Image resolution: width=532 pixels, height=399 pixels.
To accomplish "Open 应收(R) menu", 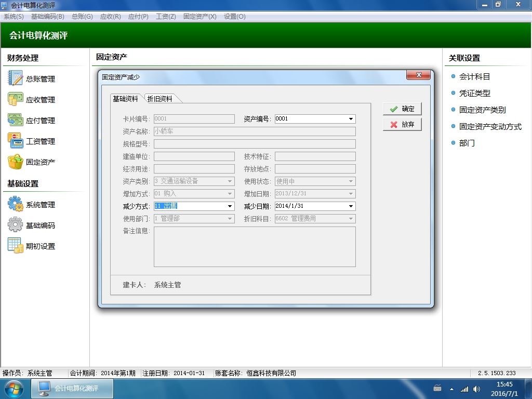I will tap(110, 16).
